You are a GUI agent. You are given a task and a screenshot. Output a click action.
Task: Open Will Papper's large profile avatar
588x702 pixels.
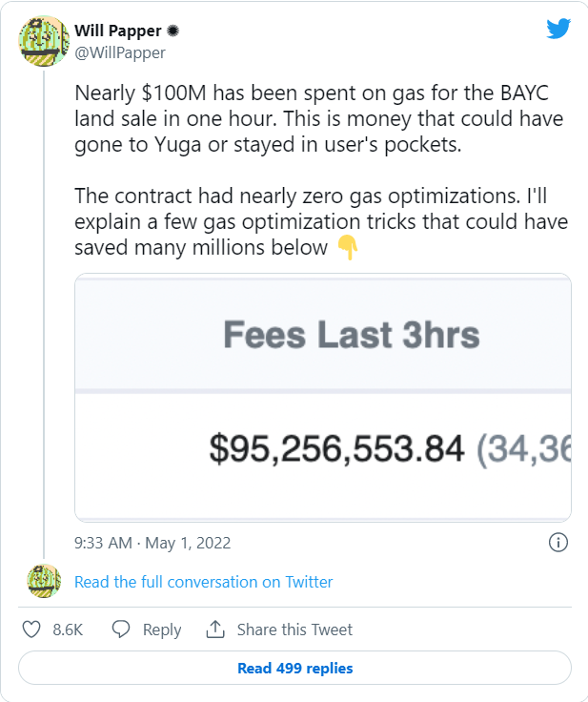coord(44,42)
